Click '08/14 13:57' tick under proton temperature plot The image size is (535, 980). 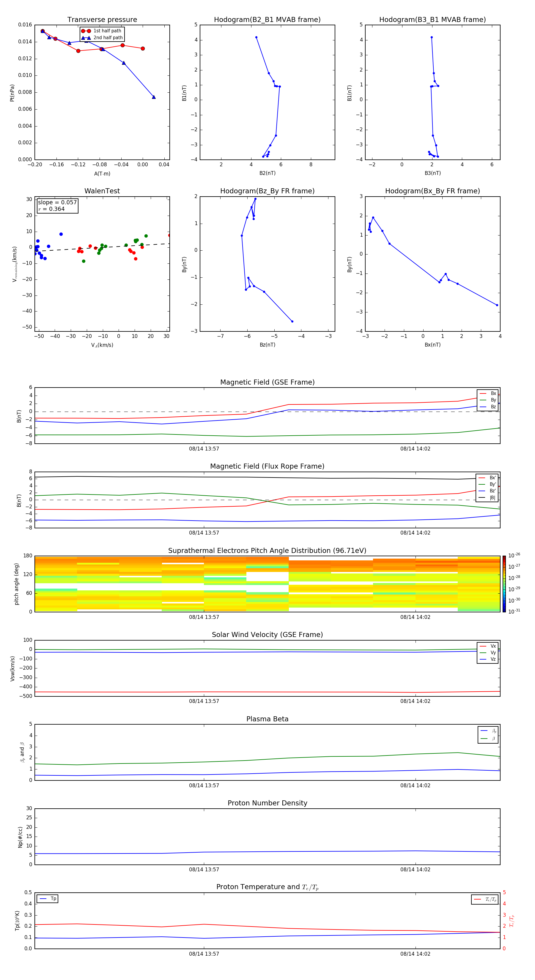(204, 954)
